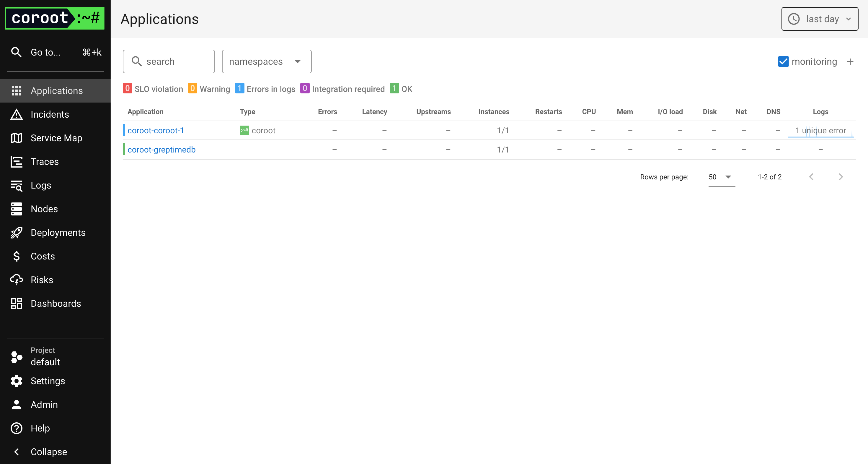Open the Dashboards view
This screenshot has height=464, width=868.
56,303
